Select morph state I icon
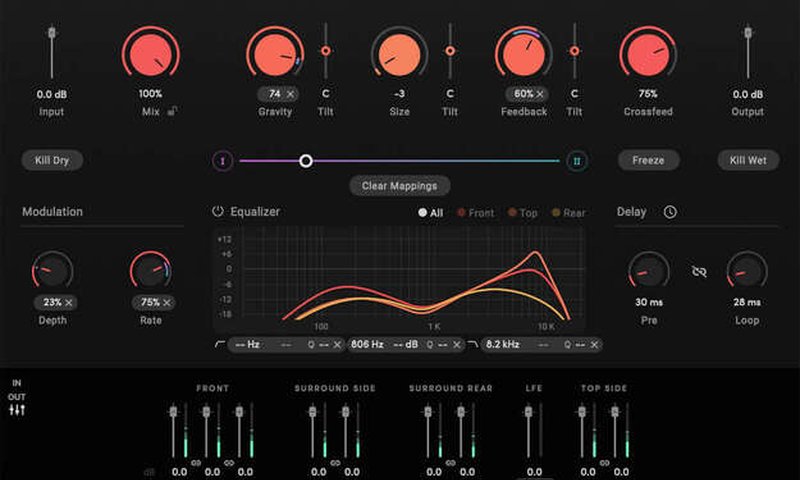The width and height of the screenshot is (800, 480). [x=223, y=161]
